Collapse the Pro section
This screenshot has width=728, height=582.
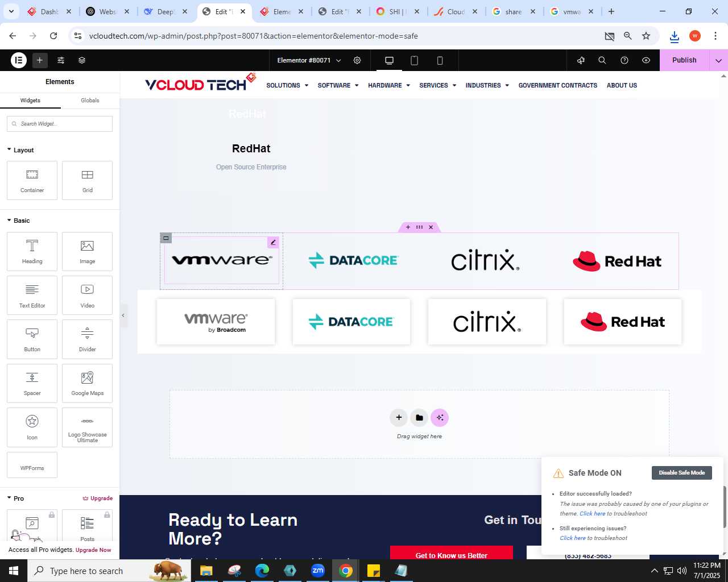tap(15, 498)
